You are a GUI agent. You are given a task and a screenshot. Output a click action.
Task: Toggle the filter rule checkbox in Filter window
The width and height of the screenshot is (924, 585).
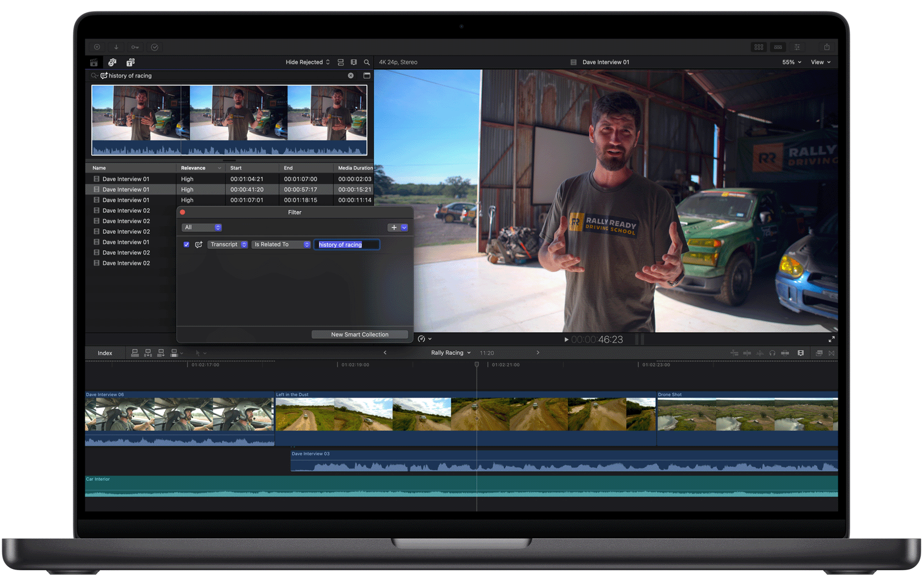(186, 244)
